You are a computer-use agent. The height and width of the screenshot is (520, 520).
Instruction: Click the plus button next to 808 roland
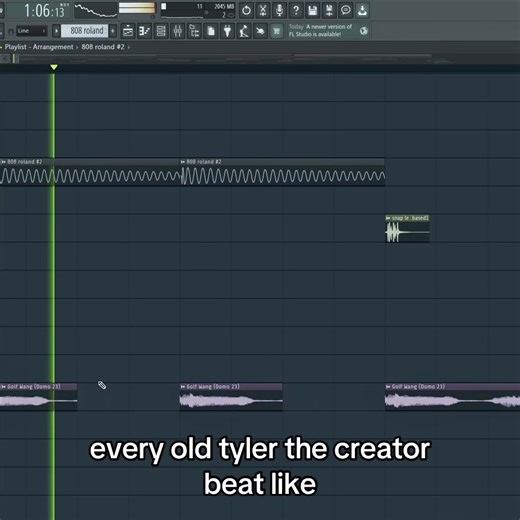(x=113, y=31)
